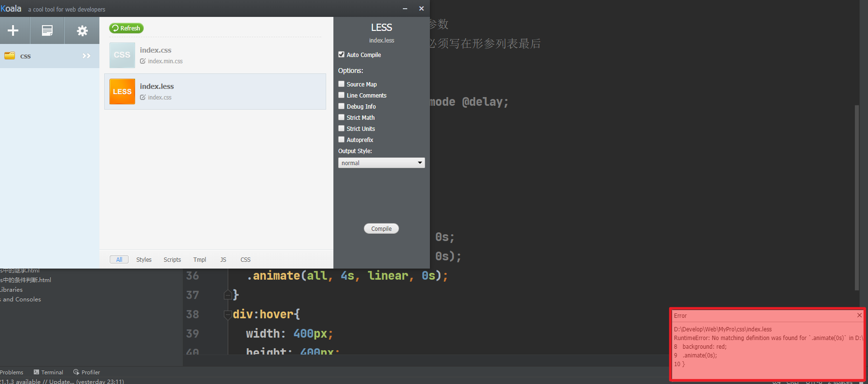868x384 pixels.
Task: Collapse the code fold at line 37
Action: tap(228, 295)
